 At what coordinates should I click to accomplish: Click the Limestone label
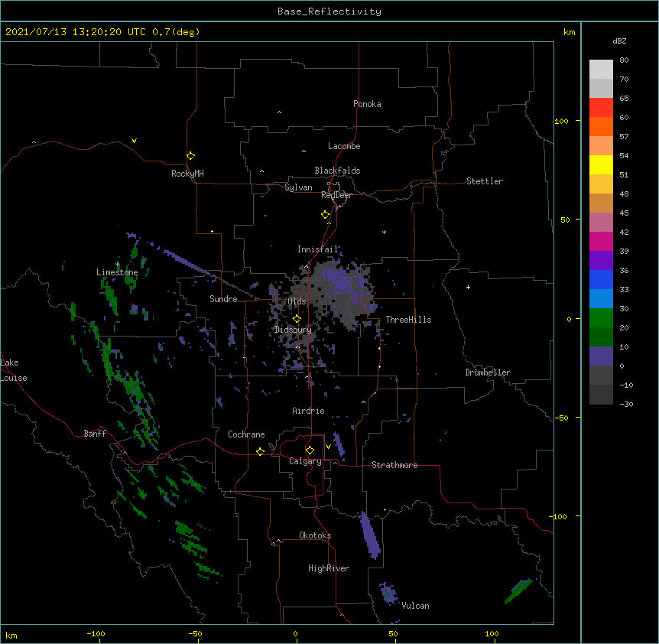(x=117, y=272)
